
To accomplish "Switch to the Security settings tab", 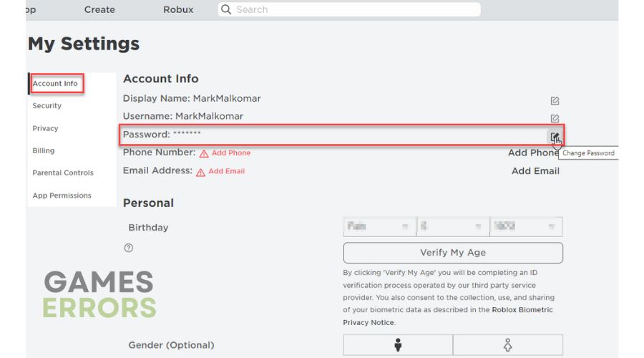I will (x=47, y=106).
